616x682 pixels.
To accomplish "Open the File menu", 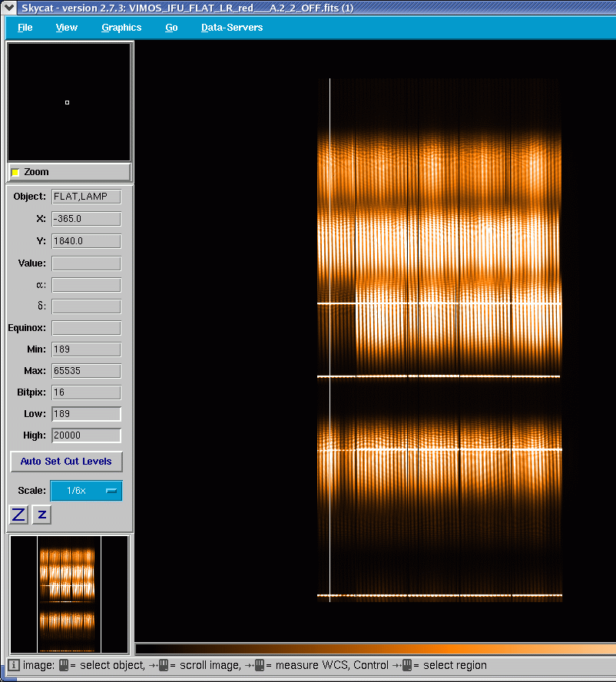I will coord(25,28).
